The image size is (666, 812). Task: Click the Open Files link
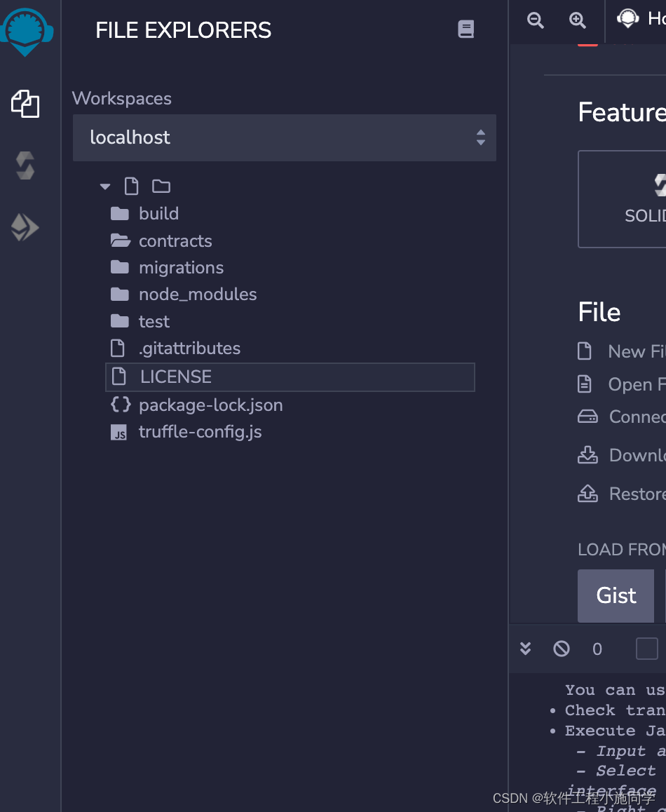pyautogui.click(x=621, y=384)
